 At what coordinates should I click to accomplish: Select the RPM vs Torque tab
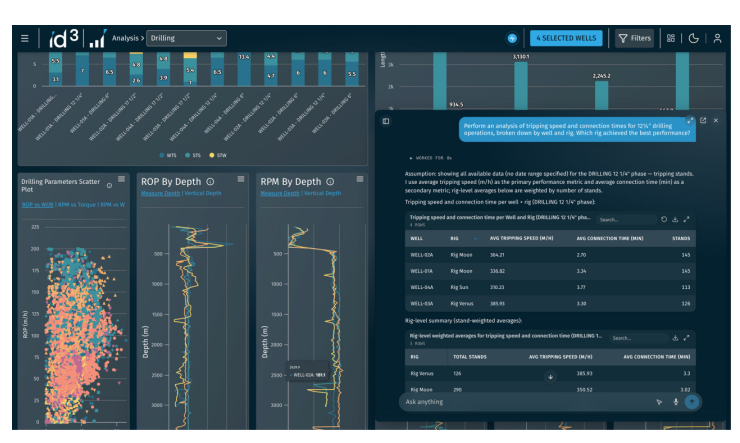point(77,205)
